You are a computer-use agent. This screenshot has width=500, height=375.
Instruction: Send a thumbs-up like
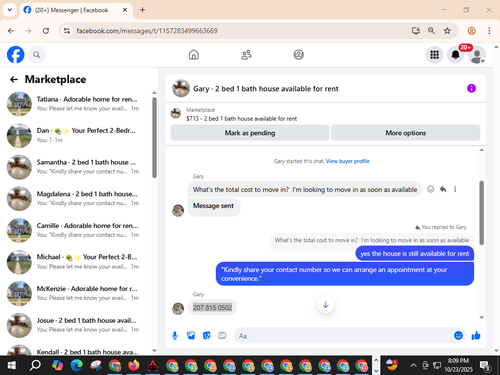[476, 335]
